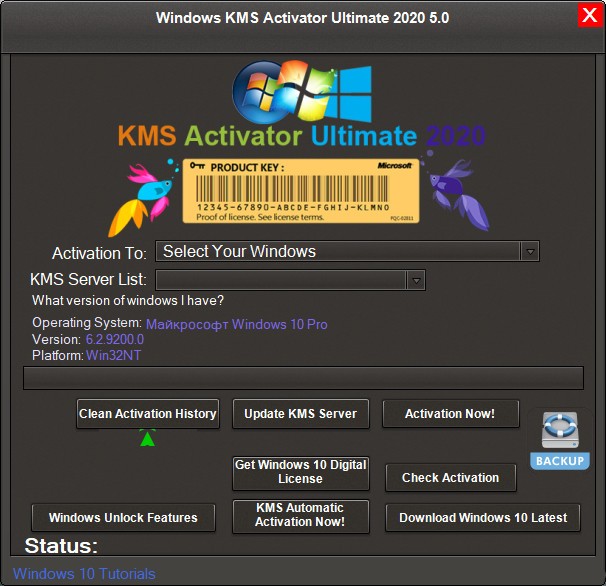Click the Check Activation button

(450, 478)
